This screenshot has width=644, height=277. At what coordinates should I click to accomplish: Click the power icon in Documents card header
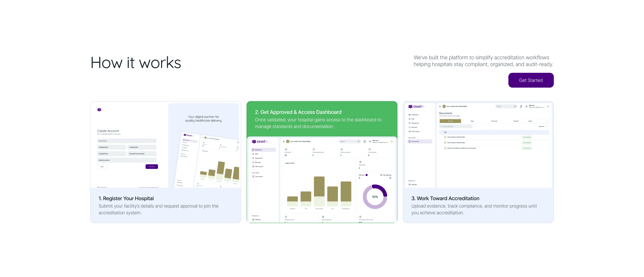[x=548, y=106]
